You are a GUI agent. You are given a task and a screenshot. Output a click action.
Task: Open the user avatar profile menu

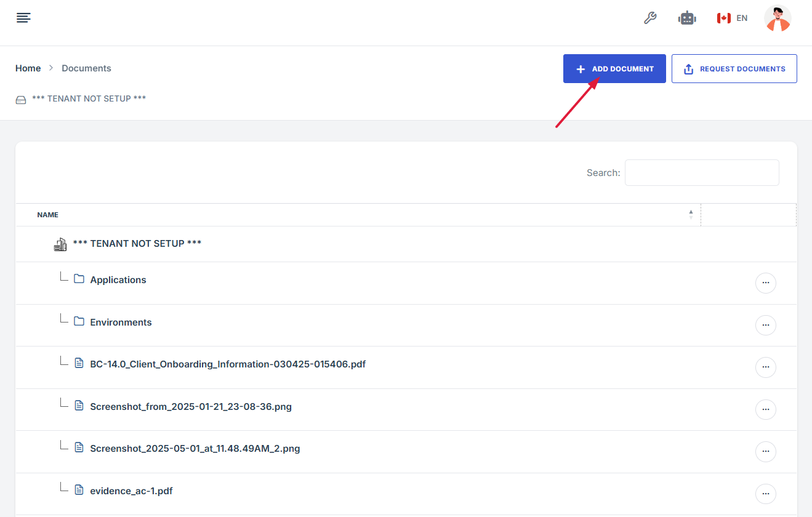pos(778,18)
